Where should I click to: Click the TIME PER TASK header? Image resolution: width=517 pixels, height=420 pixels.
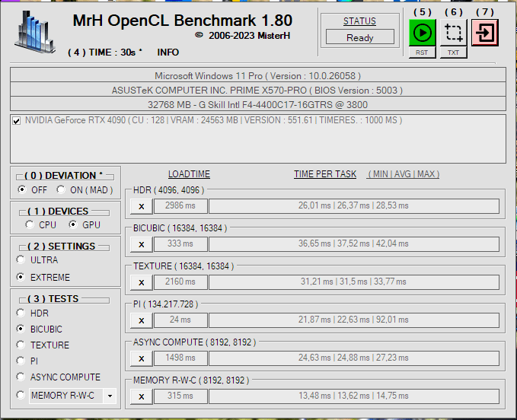[x=325, y=174]
